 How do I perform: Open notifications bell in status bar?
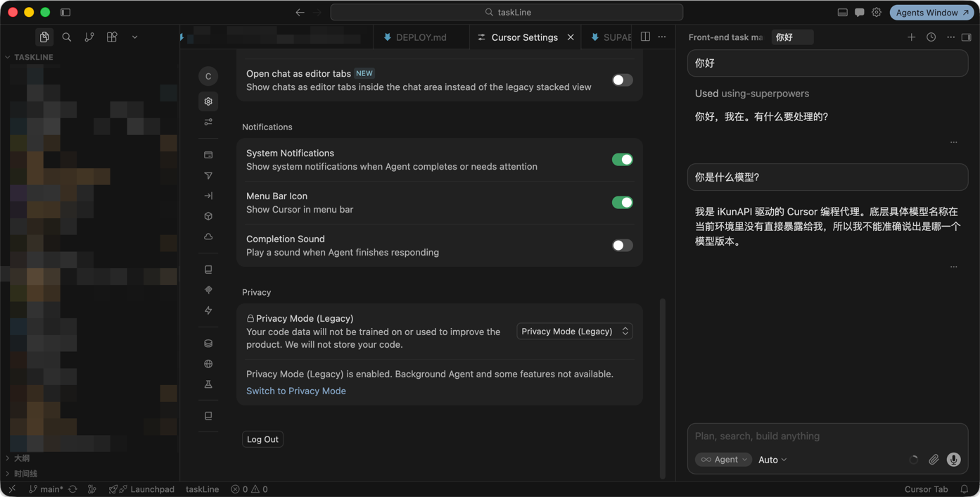(x=965, y=489)
